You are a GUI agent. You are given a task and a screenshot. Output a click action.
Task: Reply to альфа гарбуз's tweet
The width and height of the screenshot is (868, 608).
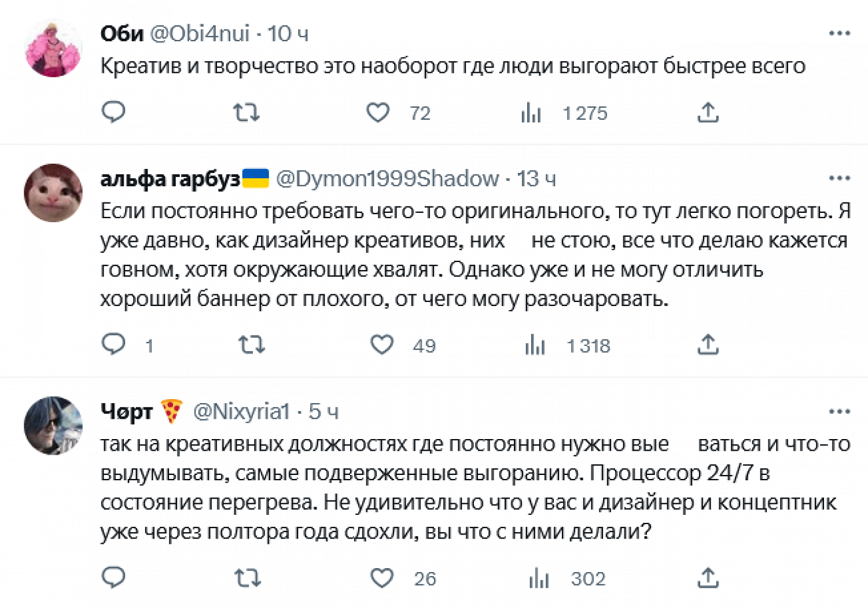click(113, 344)
